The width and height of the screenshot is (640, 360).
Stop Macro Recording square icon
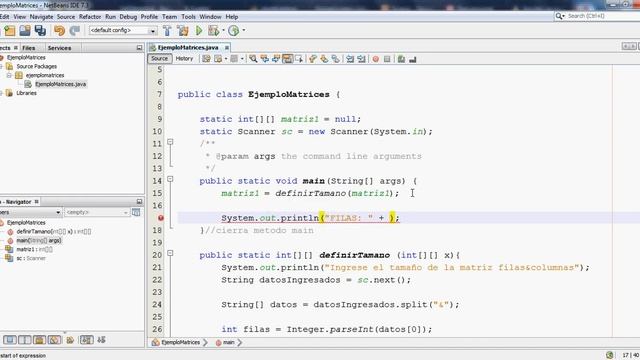click(387, 59)
